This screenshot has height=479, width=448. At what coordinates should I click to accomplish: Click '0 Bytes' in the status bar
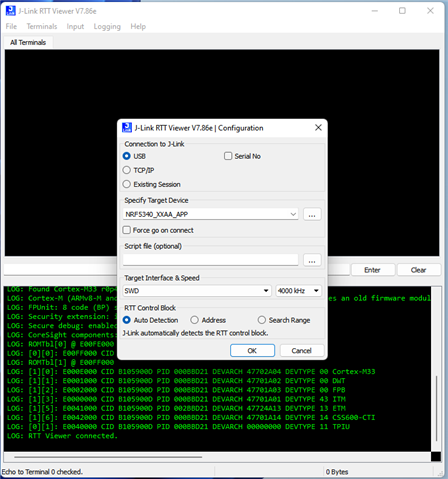click(x=337, y=472)
